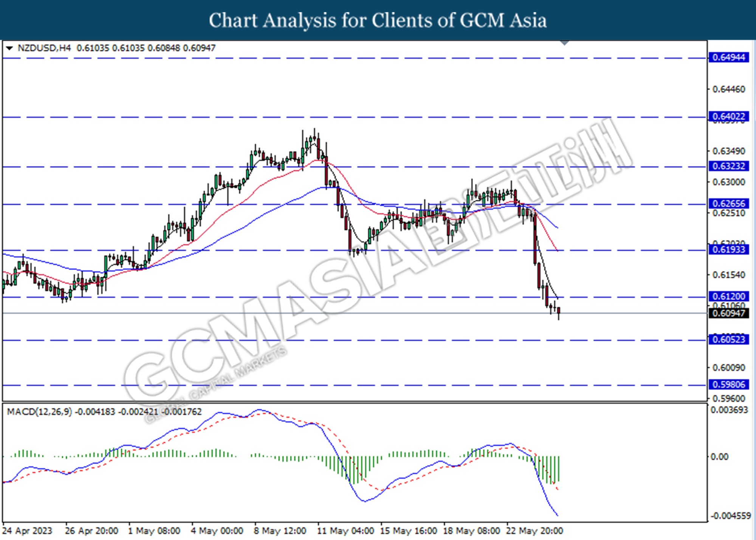
Task: Click the 22 May 20:00 time label
Action: click(535, 531)
